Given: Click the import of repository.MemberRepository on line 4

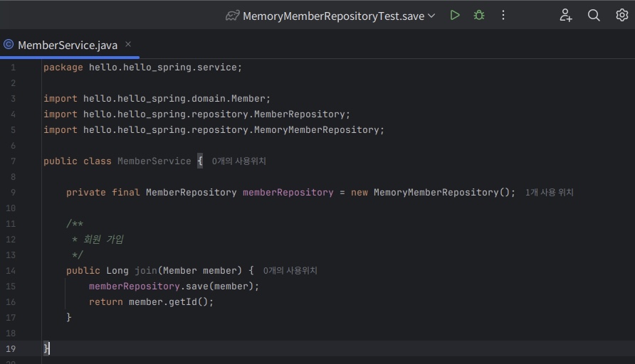Looking at the screenshot, I should pyautogui.click(x=196, y=114).
